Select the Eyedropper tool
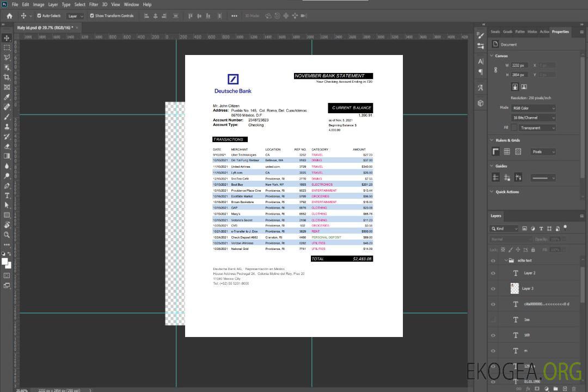The height and width of the screenshot is (392, 588). click(7, 97)
